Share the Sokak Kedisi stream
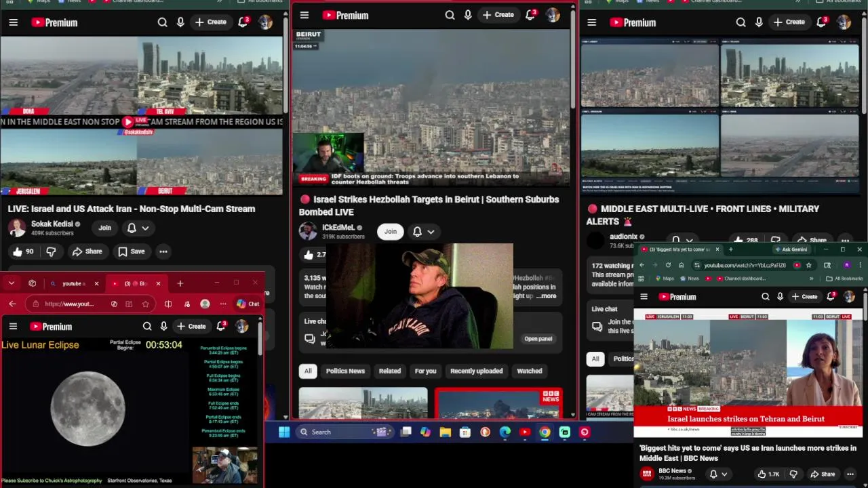 point(87,251)
